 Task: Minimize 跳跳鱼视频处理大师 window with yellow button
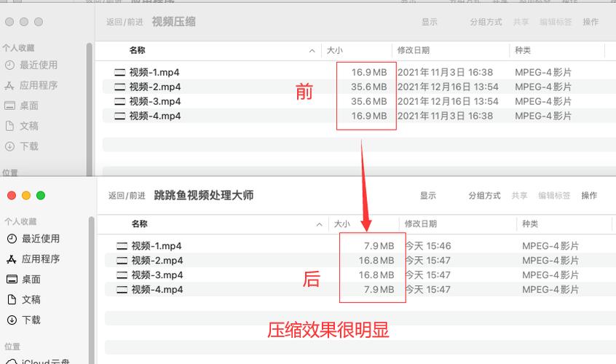point(26,196)
